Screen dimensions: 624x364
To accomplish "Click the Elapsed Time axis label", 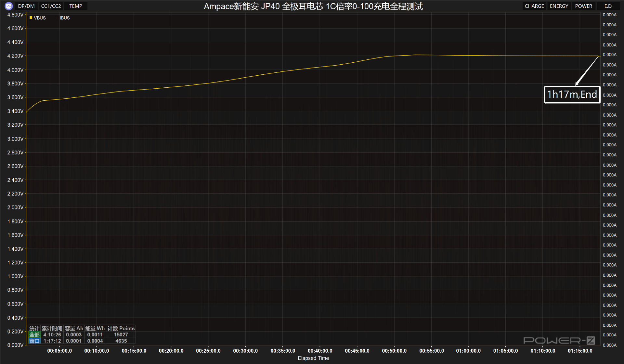I will pos(313,358).
